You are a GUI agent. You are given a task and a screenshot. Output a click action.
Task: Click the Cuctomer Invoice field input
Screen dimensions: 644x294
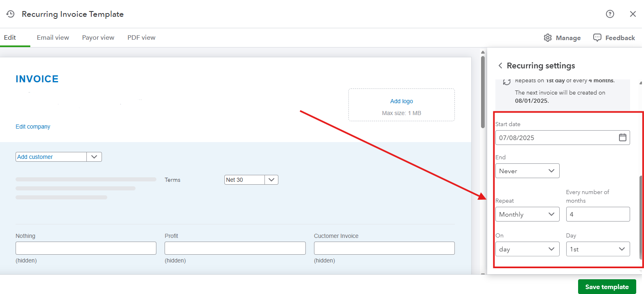click(x=384, y=248)
